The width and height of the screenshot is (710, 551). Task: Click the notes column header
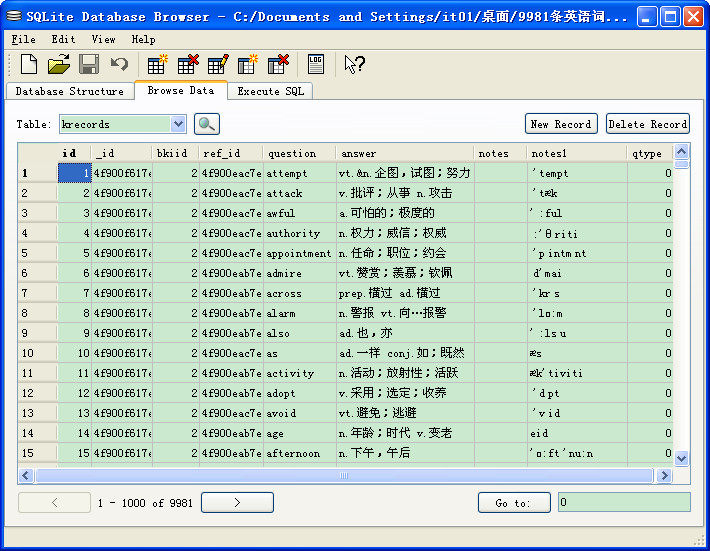(x=501, y=153)
